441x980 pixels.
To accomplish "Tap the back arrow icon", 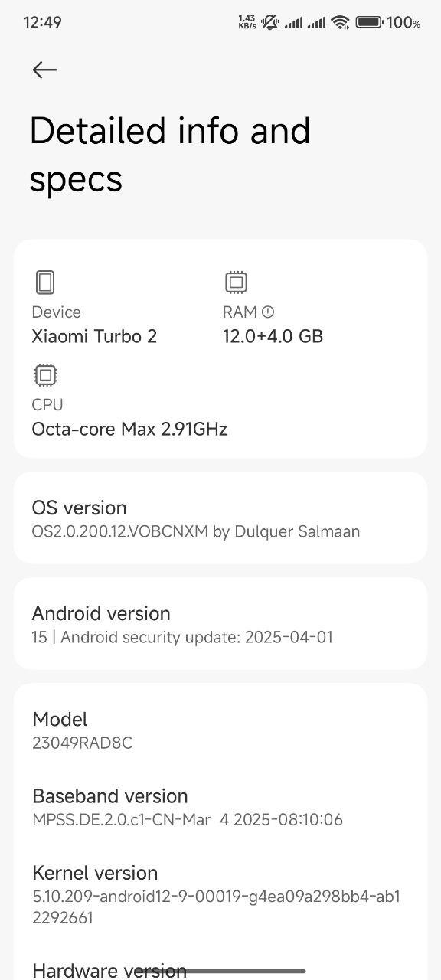I will point(44,70).
